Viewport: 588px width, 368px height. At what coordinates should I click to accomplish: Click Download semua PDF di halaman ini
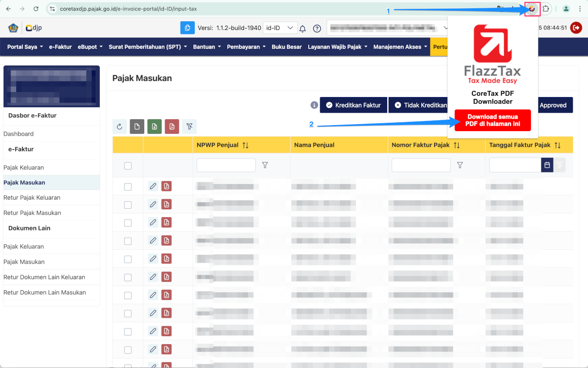click(492, 120)
